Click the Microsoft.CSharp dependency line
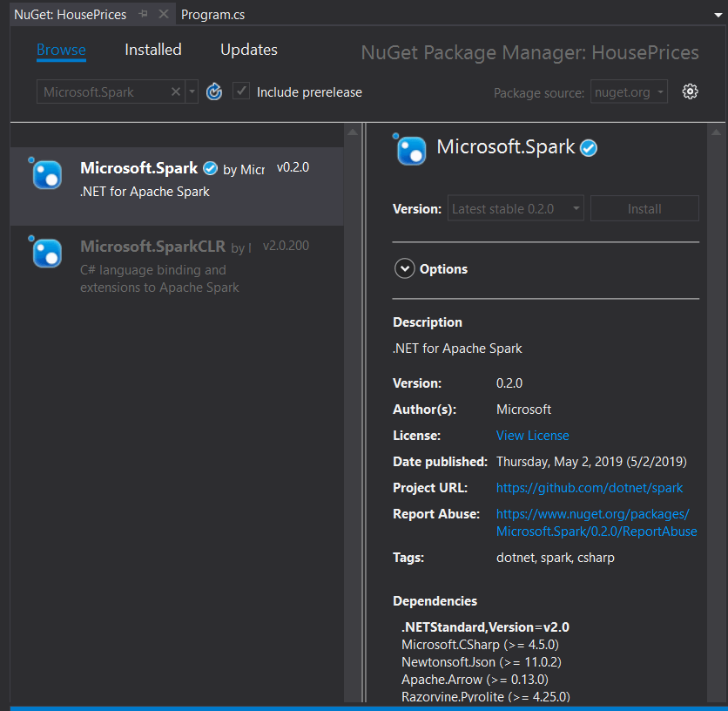728x711 pixels. click(480, 645)
